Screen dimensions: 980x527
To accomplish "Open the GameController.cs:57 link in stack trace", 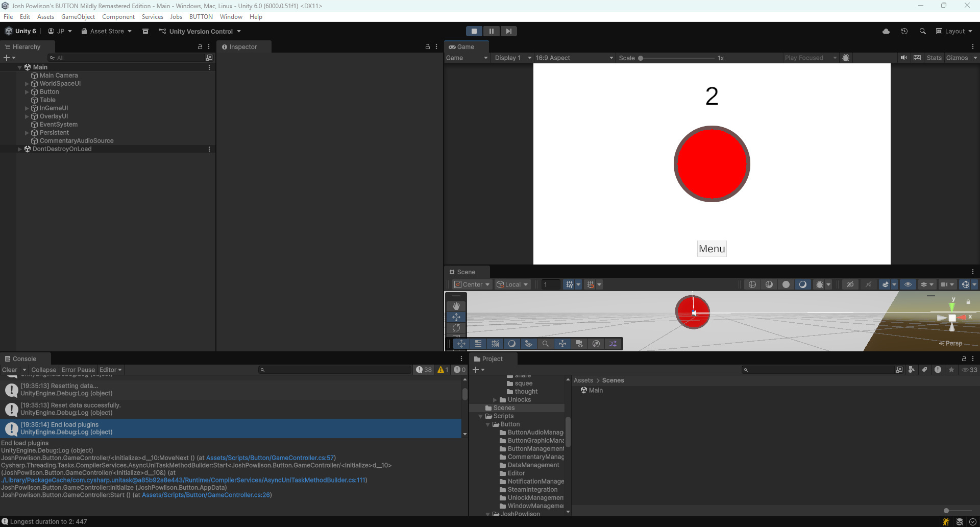I will pyautogui.click(x=270, y=458).
